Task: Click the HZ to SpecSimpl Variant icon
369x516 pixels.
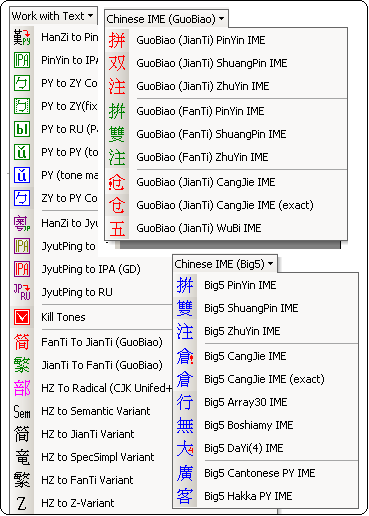Action: pos(22,457)
